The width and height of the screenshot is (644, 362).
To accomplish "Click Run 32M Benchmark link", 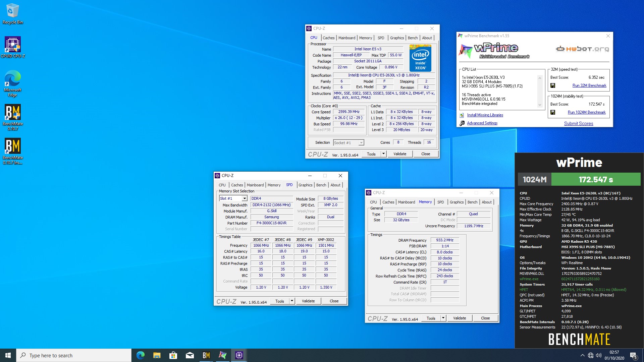I will coord(589,85).
